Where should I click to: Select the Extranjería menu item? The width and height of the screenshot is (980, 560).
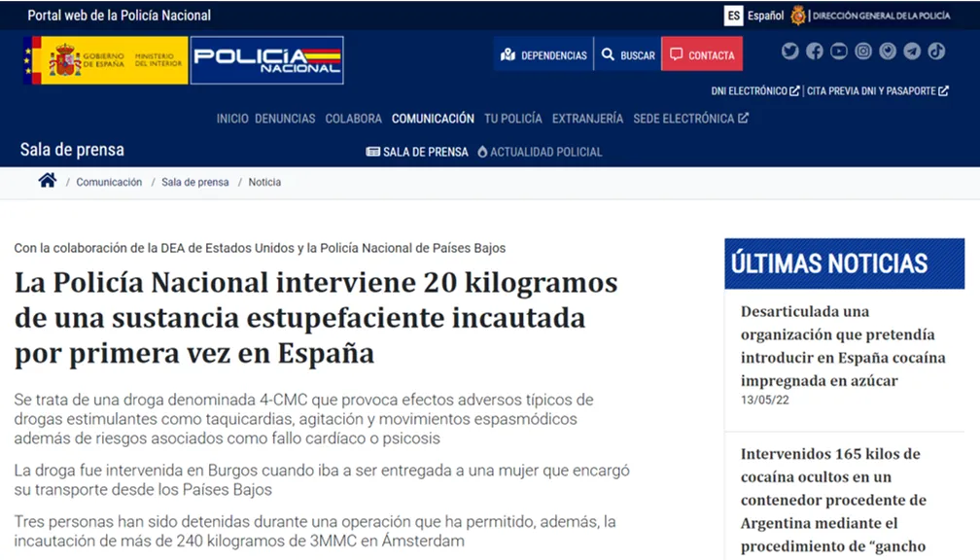pos(587,119)
